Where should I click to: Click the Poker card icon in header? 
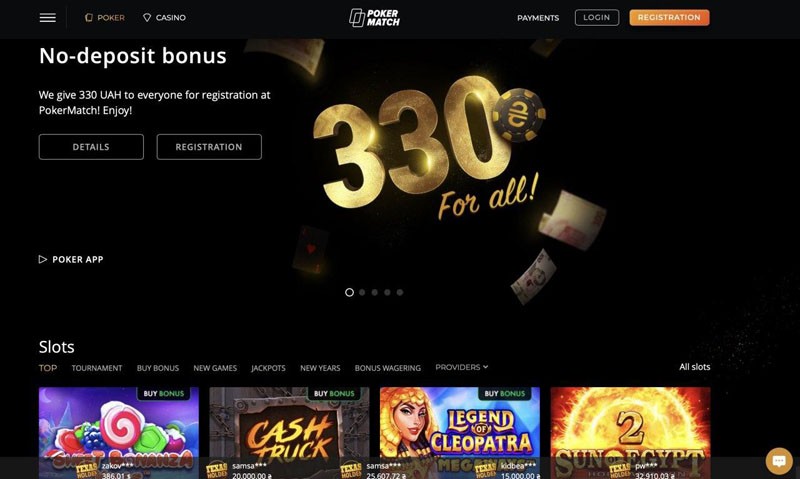click(89, 18)
